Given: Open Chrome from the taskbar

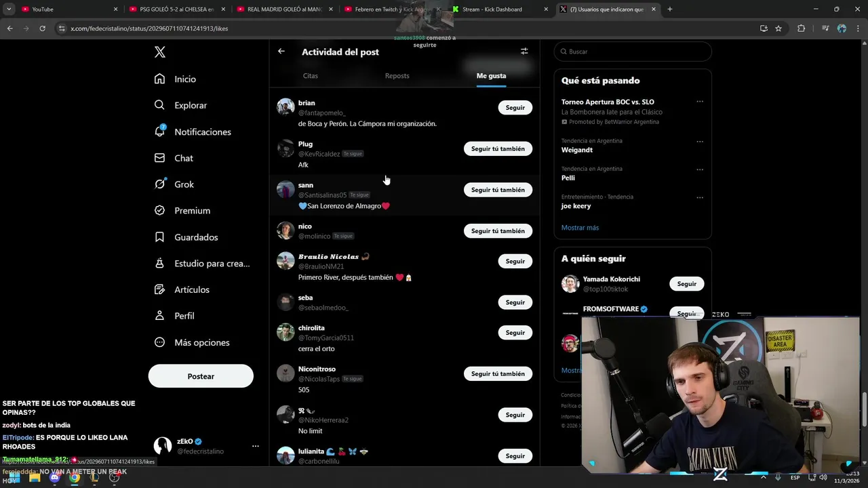Looking at the screenshot, I should pos(75,478).
